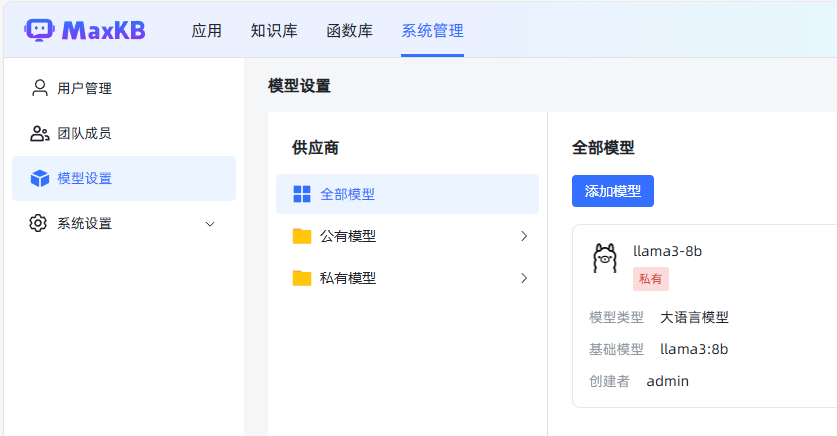Click the admin creator value
Screen dimensions: 837x436
click(x=668, y=381)
